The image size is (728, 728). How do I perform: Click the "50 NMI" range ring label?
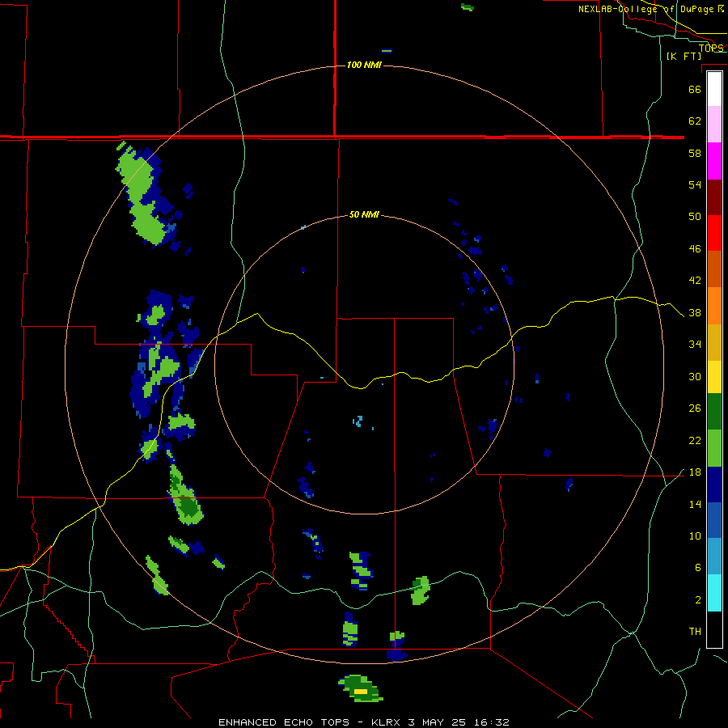pyautogui.click(x=364, y=214)
